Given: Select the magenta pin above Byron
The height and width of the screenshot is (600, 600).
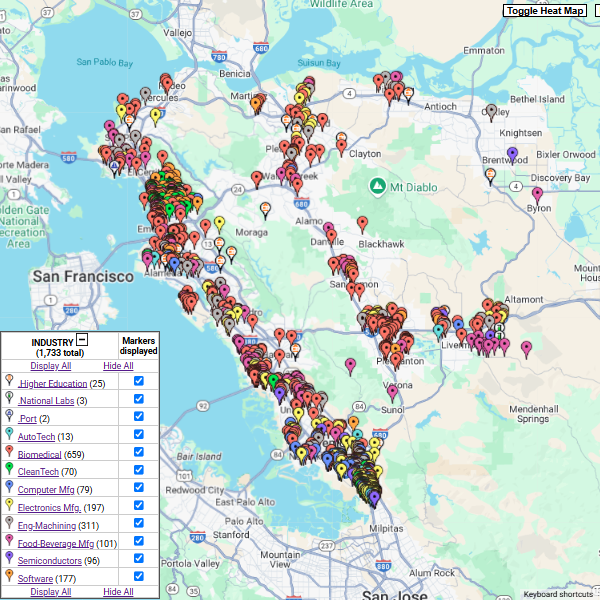Looking at the screenshot, I should point(537,195).
